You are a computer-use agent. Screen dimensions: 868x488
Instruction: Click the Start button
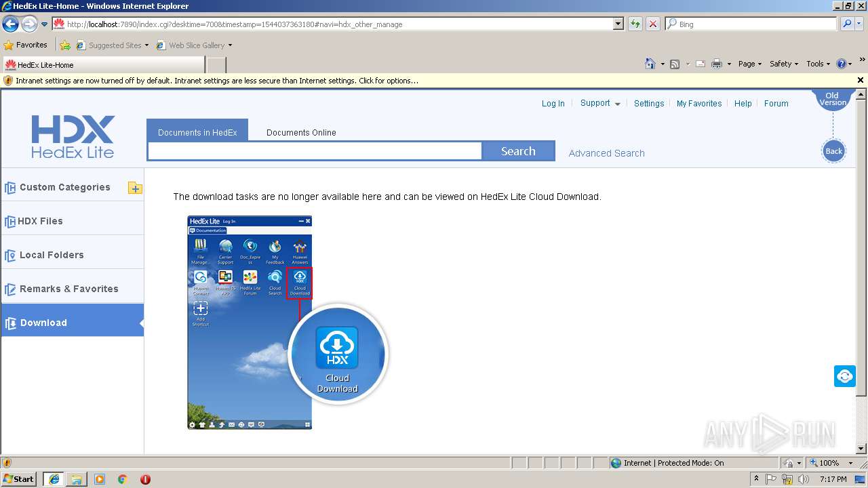coord(19,479)
